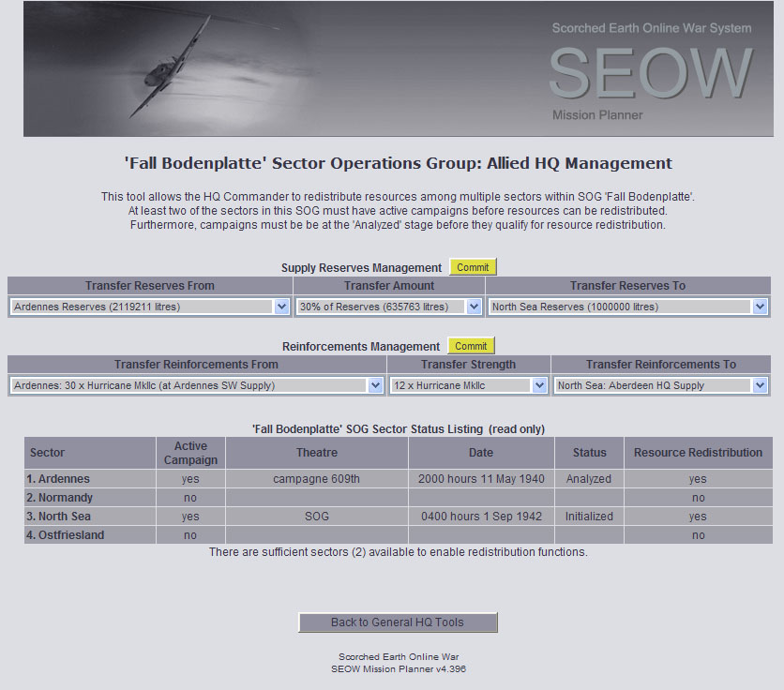The height and width of the screenshot is (690, 784).
Task: Open the Ardennes 30 x Hurricane MkIIc dropdown
Action: pos(197,385)
